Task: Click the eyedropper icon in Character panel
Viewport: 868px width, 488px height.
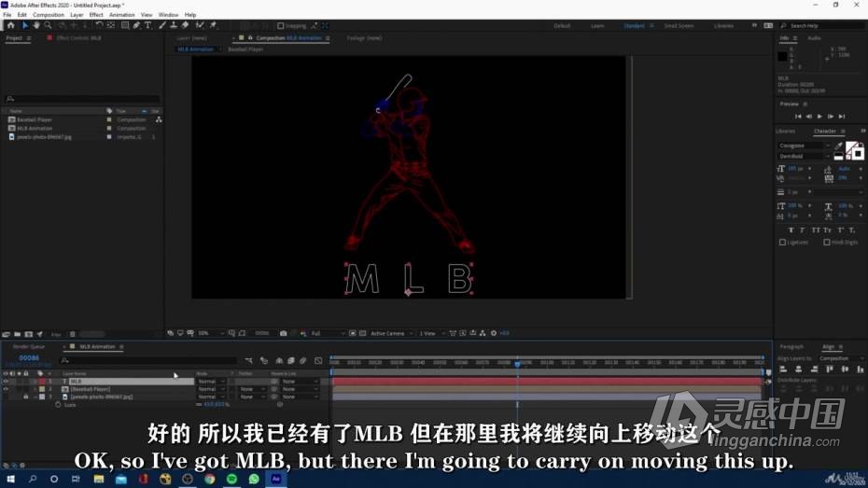Action: [839, 146]
